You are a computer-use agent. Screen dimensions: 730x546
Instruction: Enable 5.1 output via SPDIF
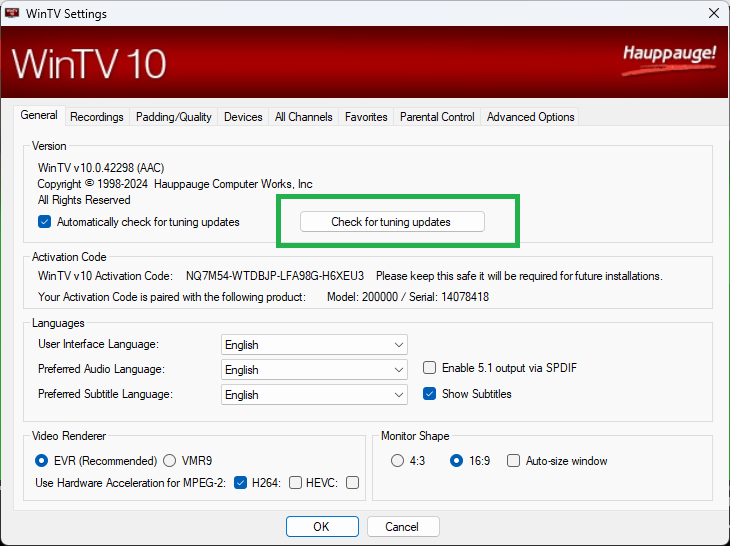(x=430, y=368)
